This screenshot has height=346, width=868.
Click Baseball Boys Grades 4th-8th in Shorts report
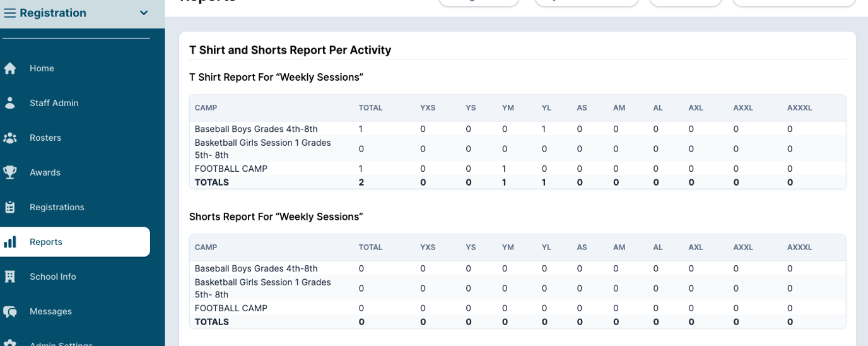coord(256,268)
